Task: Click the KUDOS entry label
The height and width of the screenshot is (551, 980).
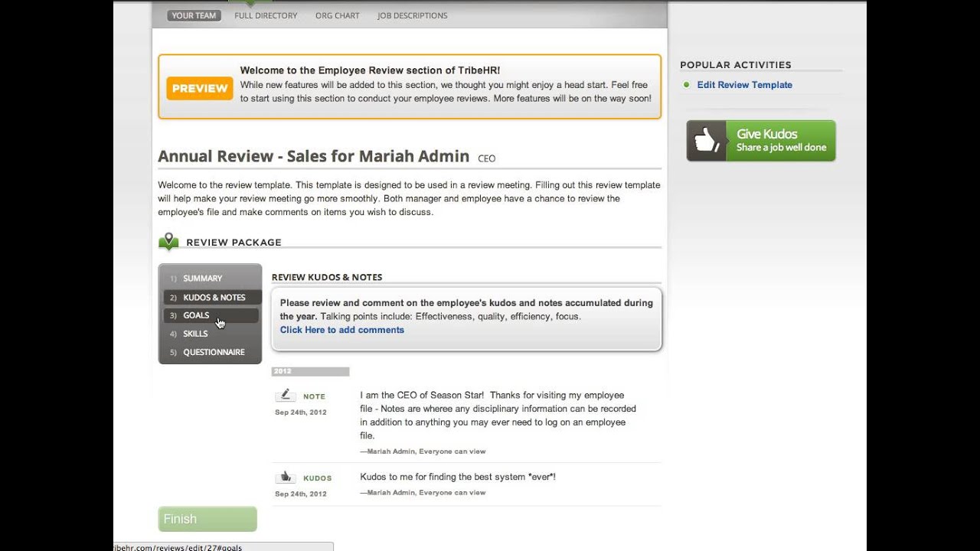Action: tap(317, 478)
